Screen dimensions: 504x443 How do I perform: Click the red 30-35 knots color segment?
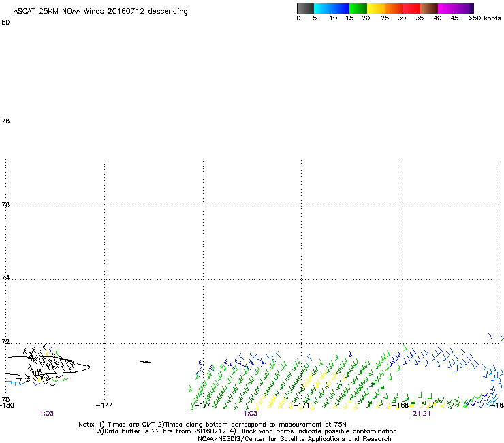411,8
